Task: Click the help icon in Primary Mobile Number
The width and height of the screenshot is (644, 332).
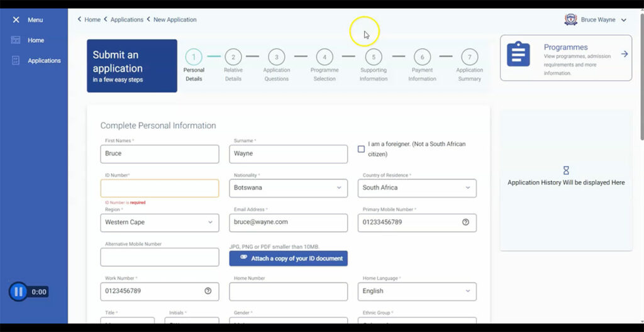Action: coord(465,222)
